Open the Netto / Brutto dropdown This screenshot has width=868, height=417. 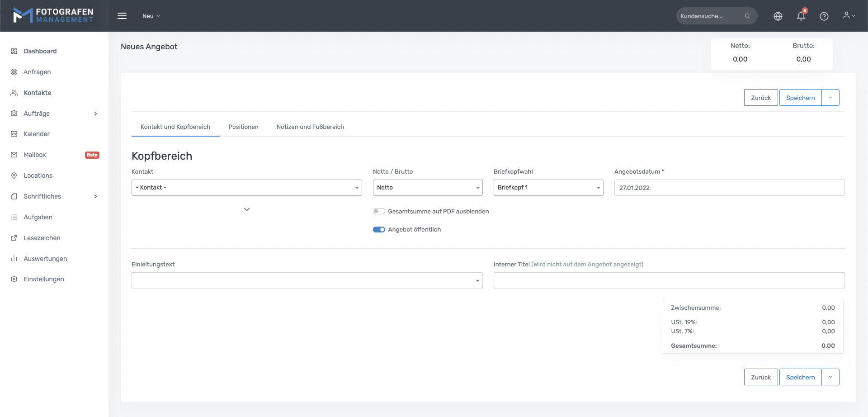tap(427, 188)
